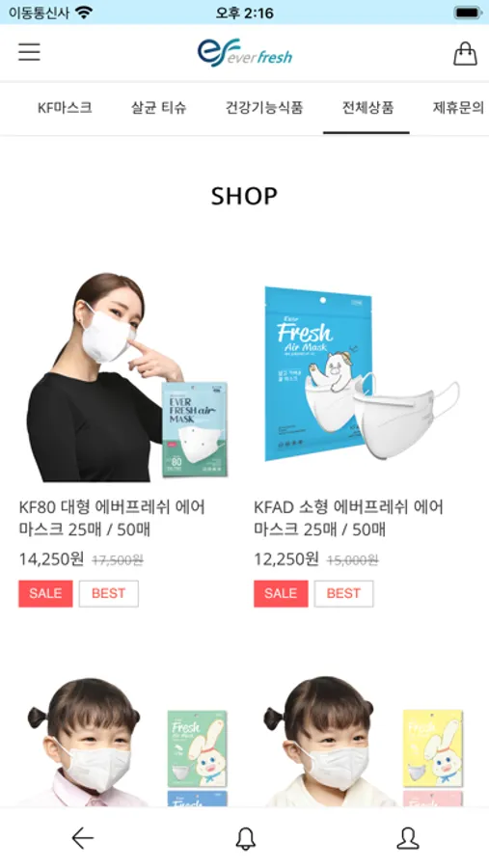Open notifications bell icon
The height and width of the screenshot is (868, 489).
click(x=245, y=838)
